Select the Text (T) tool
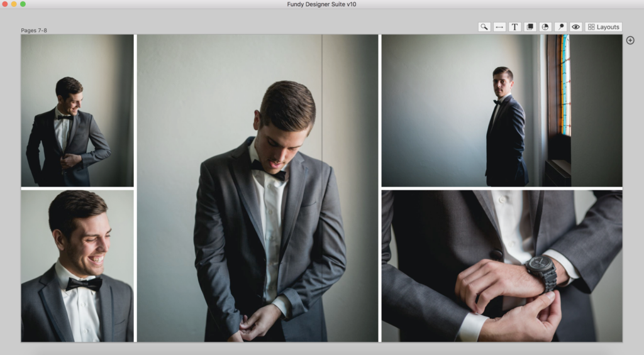This screenshot has height=355, width=644. (514, 27)
